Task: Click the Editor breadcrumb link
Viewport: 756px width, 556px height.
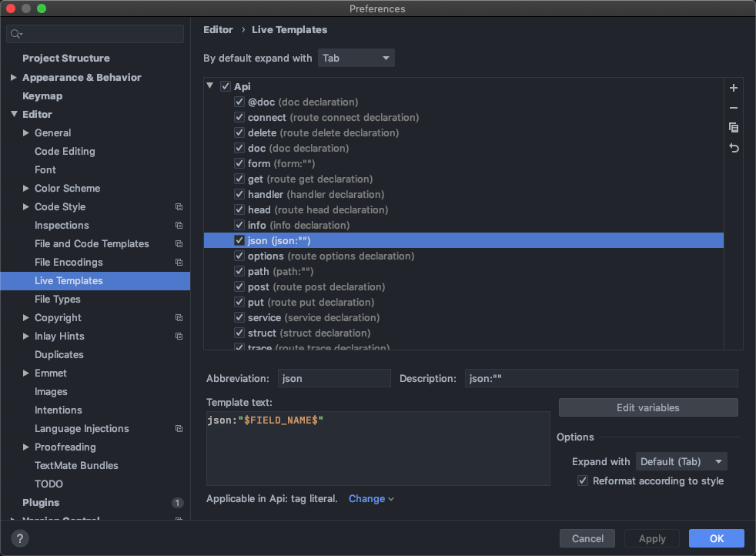Action: click(x=218, y=30)
